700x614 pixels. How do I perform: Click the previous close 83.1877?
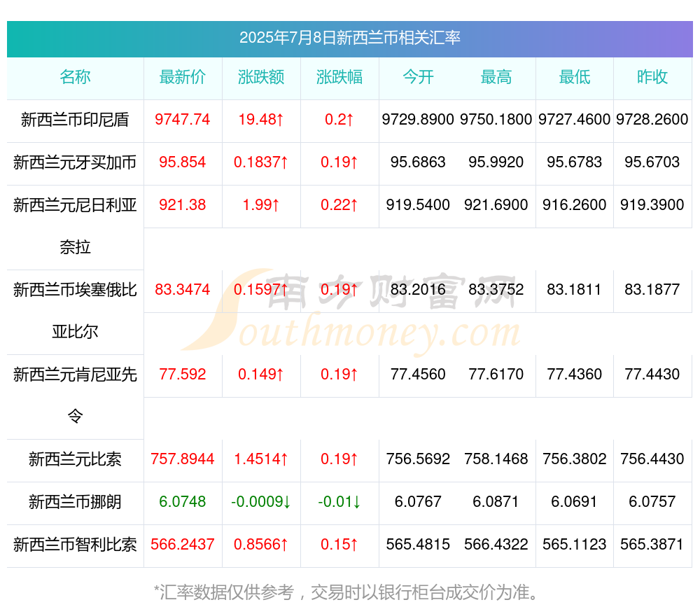652,289
